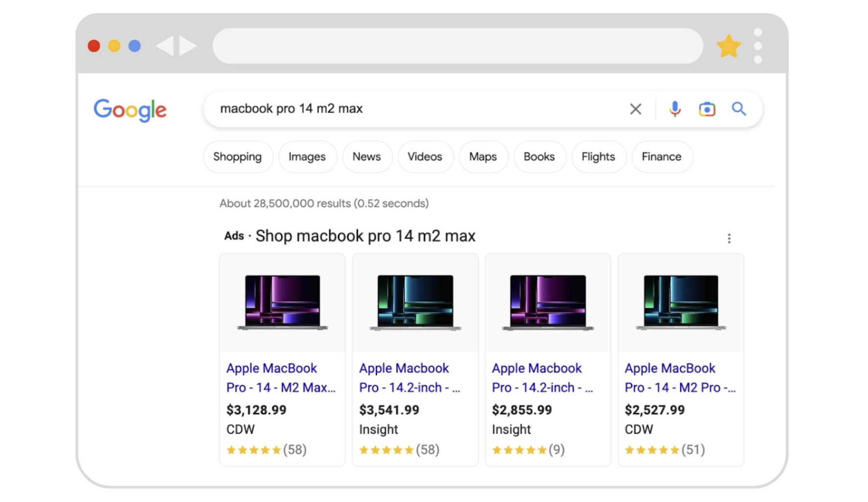Click the $2,855.99 price
Screen dimensions: 868x502
(x=522, y=410)
